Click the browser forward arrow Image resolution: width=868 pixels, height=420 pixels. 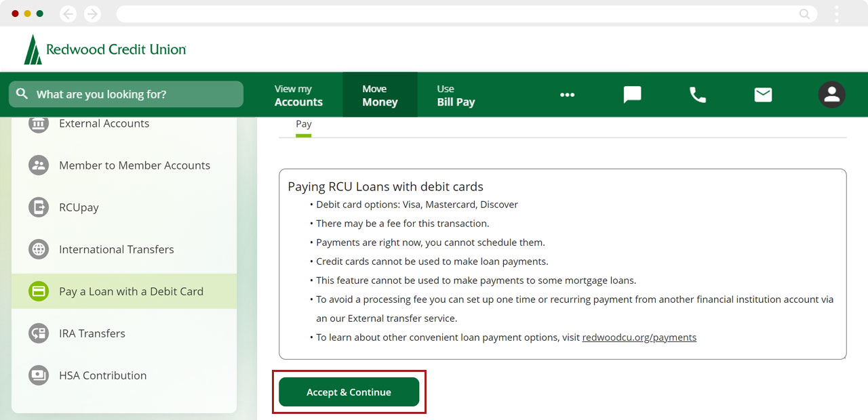(92, 14)
